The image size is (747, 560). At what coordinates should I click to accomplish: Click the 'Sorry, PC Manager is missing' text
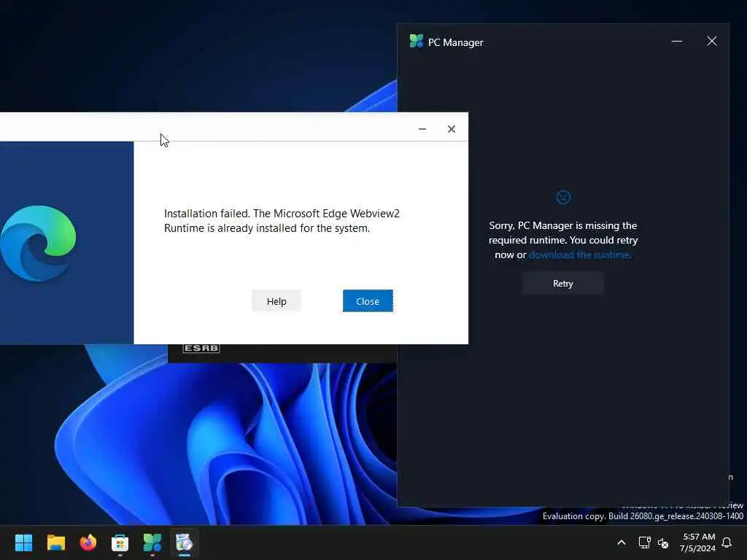pos(562,240)
